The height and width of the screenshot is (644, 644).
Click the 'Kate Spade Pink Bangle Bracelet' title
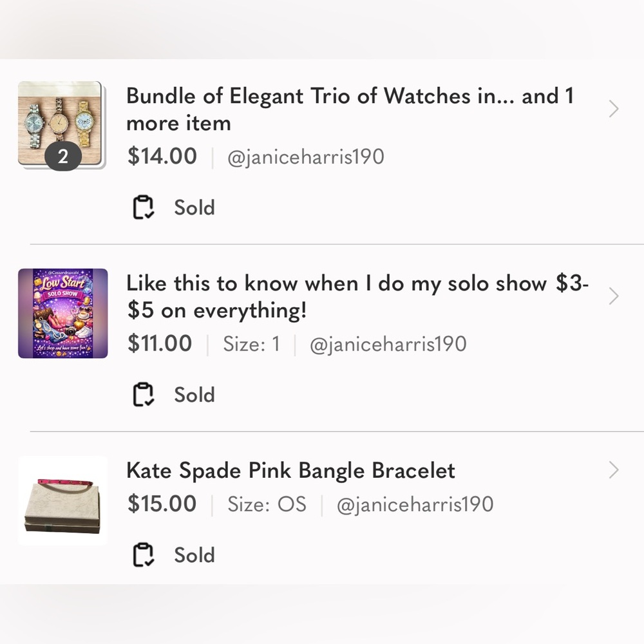pyautogui.click(x=291, y=471)
